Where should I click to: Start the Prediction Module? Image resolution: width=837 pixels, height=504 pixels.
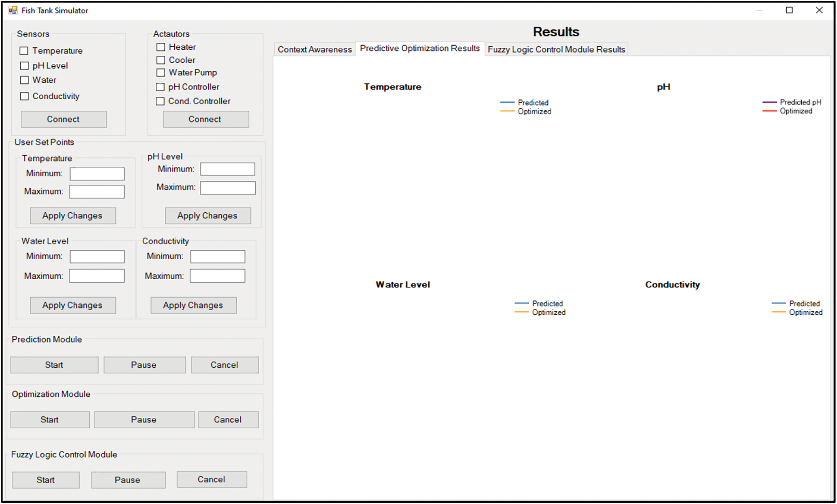pyautogui.click(x=54, y=365)
